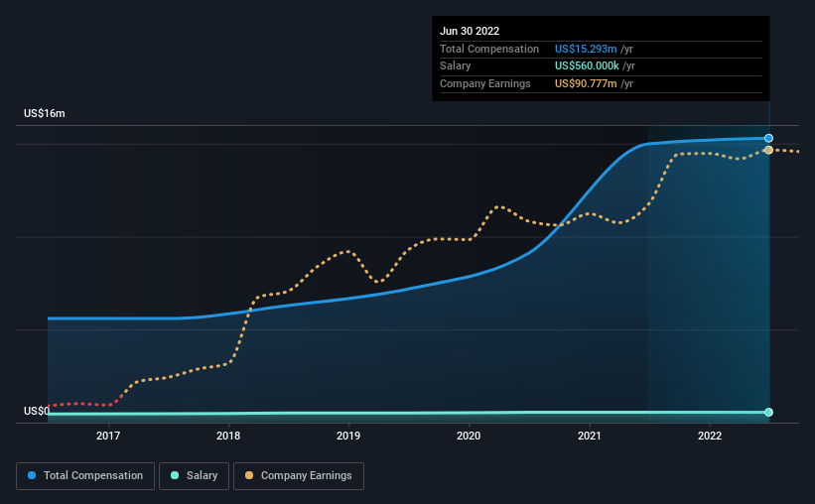815x504 pixels.
Task: Click the 2021 x-axis label
Action: 590,436
